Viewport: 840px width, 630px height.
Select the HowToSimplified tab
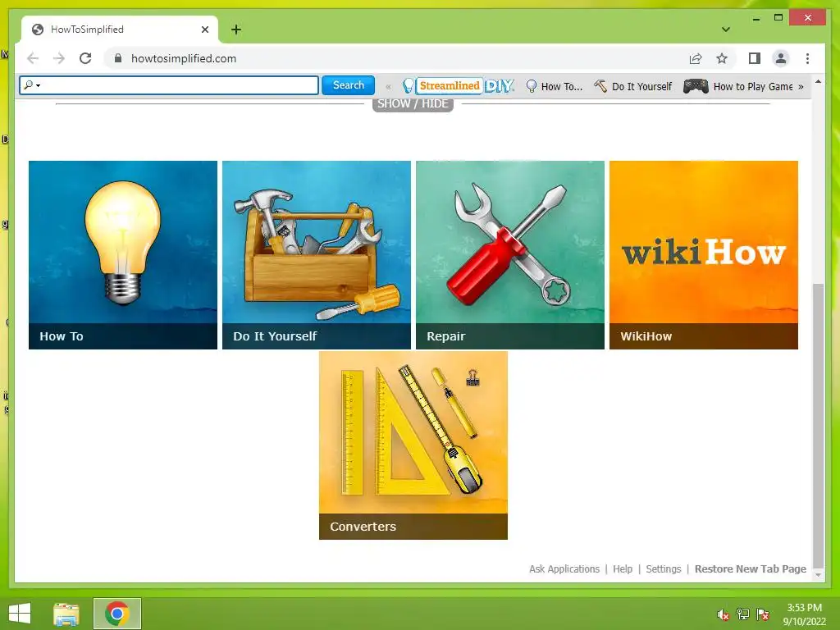(x=120, y=30)
